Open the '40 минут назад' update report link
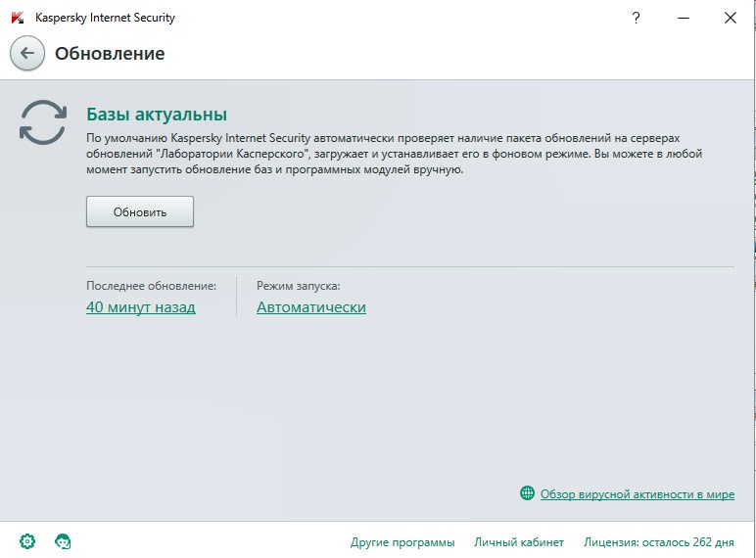Image resolution: width=756 pixels, height=558 pixels. [141, 307]
